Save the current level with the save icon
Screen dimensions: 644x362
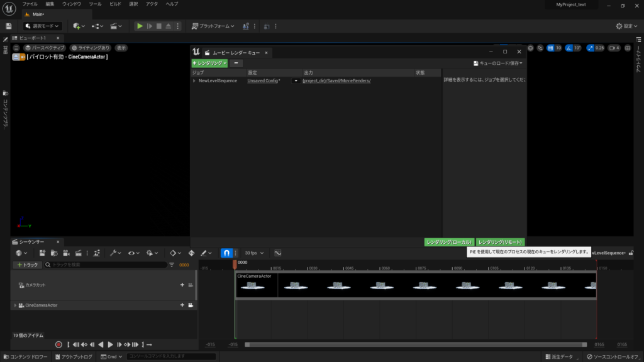8,26
